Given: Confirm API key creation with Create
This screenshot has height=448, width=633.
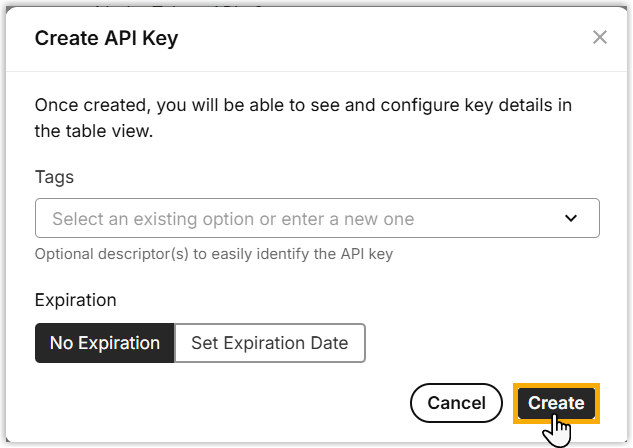Looking at the screenshot, I should 556,403.
